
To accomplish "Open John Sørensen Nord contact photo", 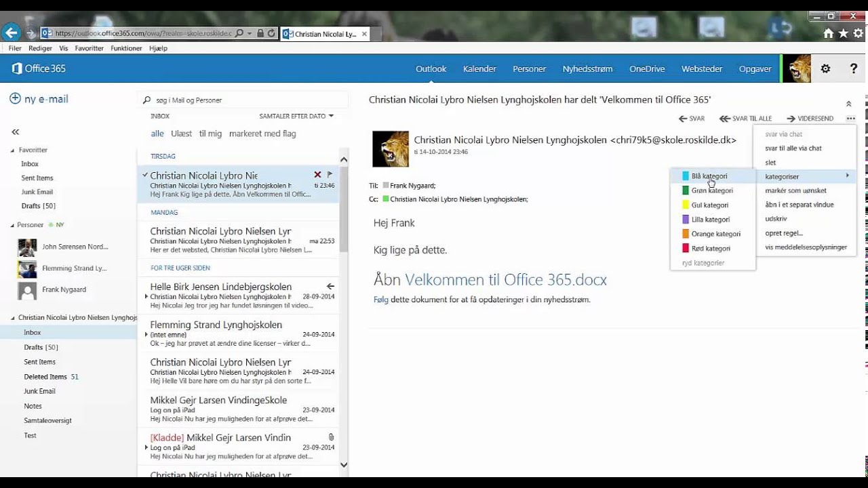I will point(27,247).
